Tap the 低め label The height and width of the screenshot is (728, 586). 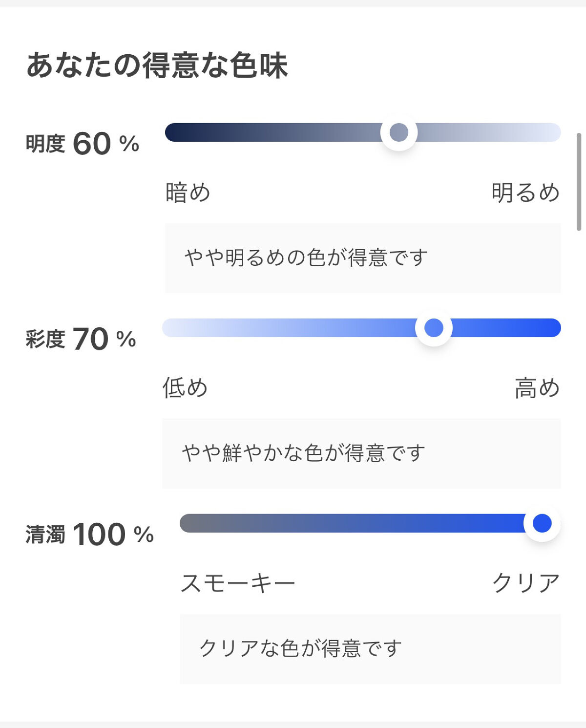(185, 388)
